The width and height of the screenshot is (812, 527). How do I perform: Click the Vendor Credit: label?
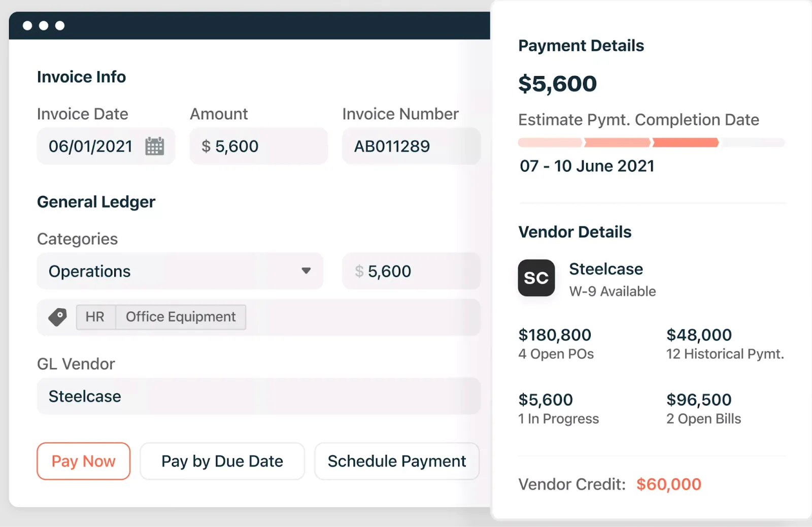click(x=572, y=484)
